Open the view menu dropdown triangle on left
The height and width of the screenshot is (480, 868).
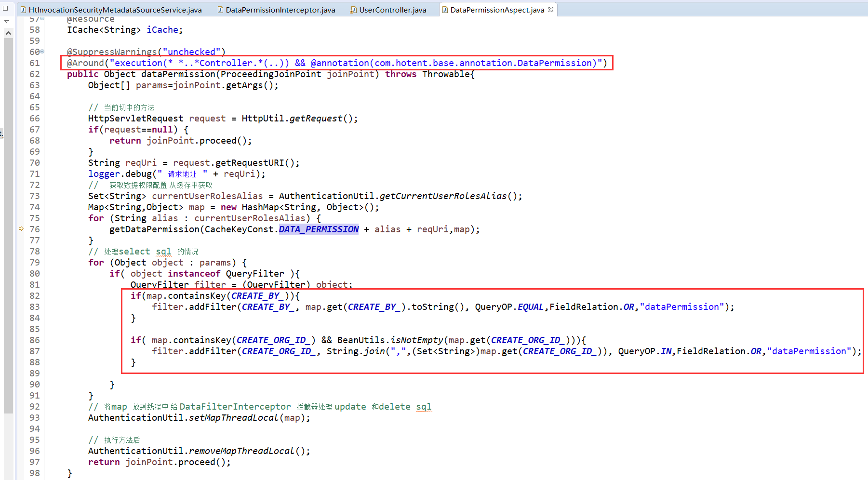7,21
